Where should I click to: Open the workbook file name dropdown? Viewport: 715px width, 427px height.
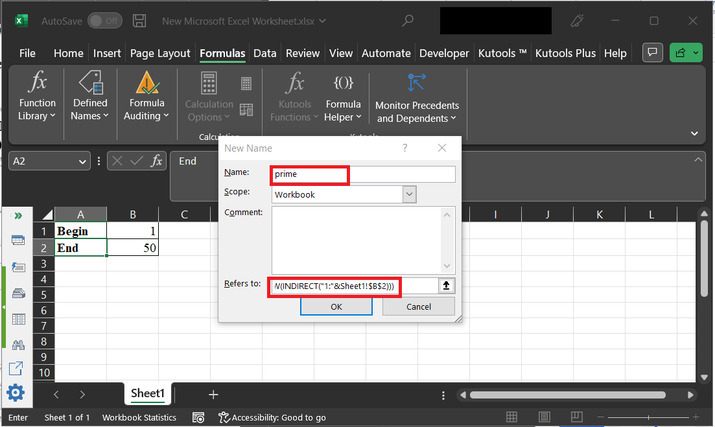(323, 21)
